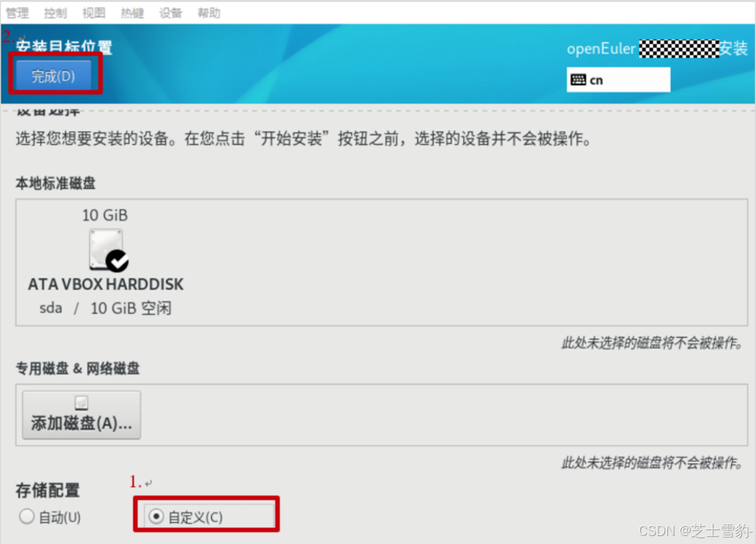Click the 10 GiB size label above disk
Image resolution: width=756 pixels, height=544 pixels.
click(105, 216)
